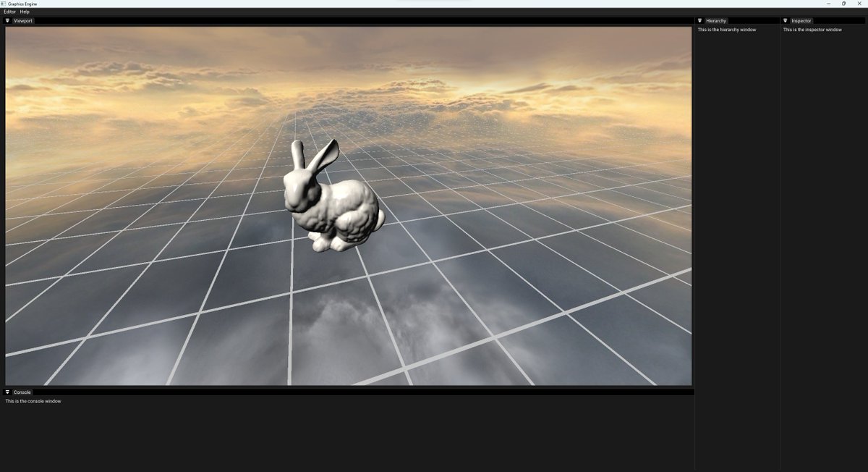Open the Console panel dropdown arrow
This screenshot has width=868, height=472.
click(8, 392)
